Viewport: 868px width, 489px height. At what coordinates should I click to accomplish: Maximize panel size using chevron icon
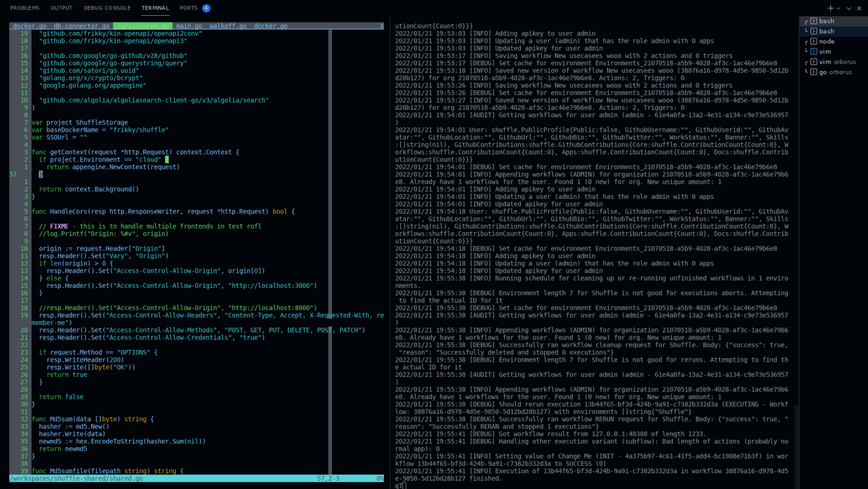(x=848, y=8)
